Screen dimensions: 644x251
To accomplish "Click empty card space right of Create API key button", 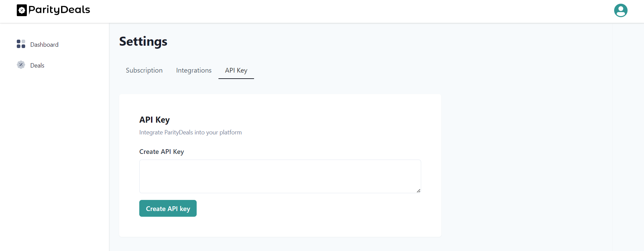I will tap(302, 208).
